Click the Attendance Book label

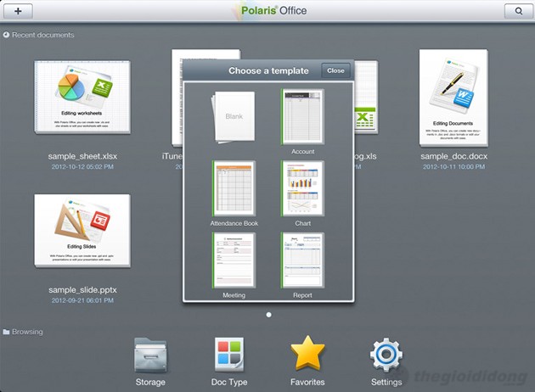tap(234, 223)
